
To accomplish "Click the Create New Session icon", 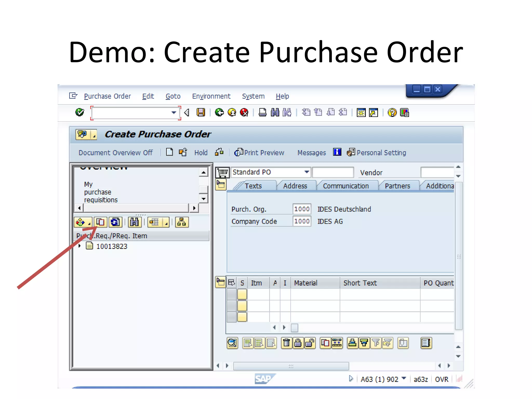I will click(361, 112).
